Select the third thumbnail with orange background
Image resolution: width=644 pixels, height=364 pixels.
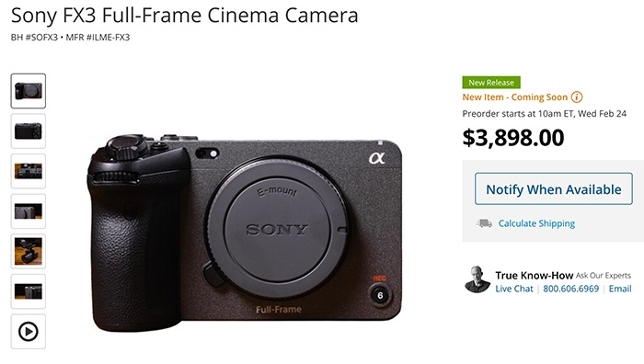[x=29, y=171]
